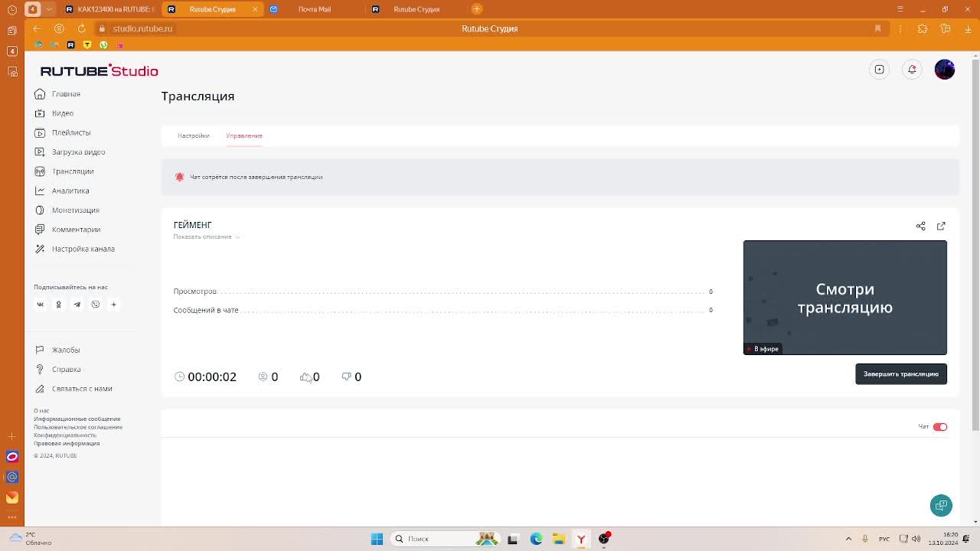
Task: Click the Просмотров statistic row
Action: tap(443, 292)
